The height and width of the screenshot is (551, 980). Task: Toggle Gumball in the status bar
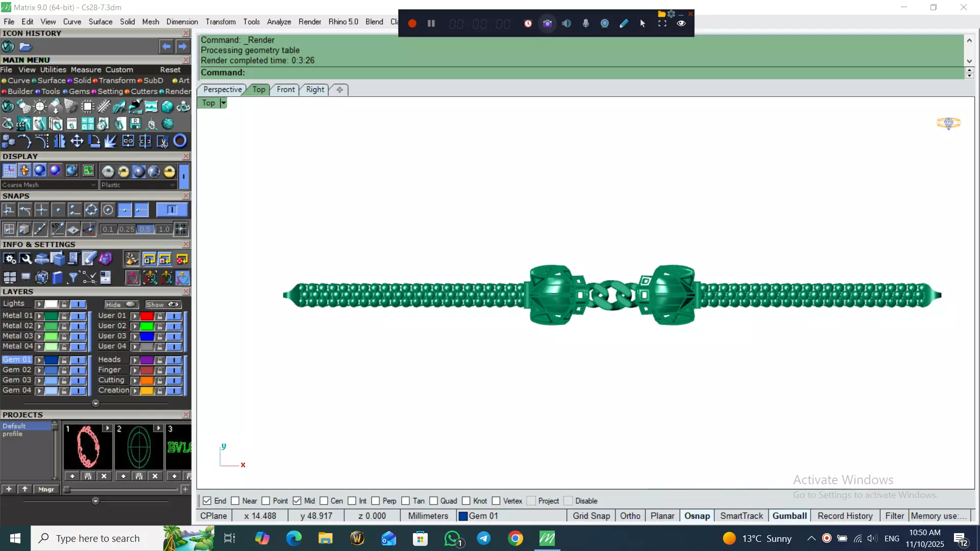tap(790, 516)
